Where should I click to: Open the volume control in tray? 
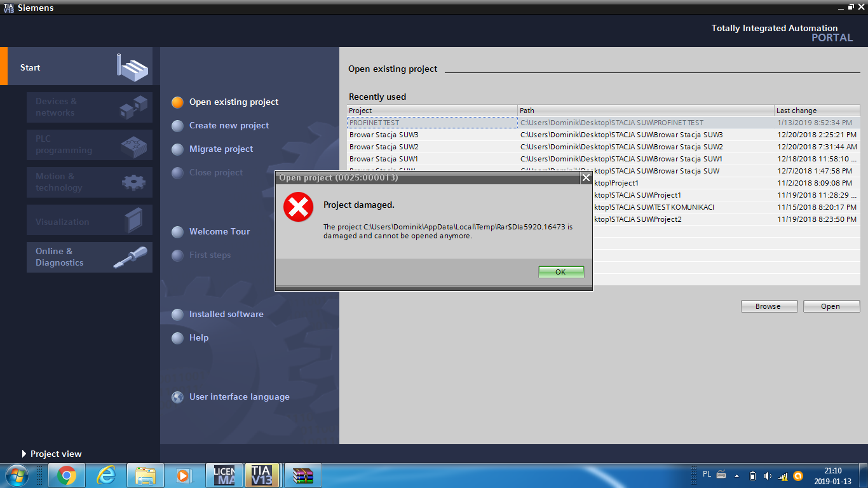coord(768,475)
